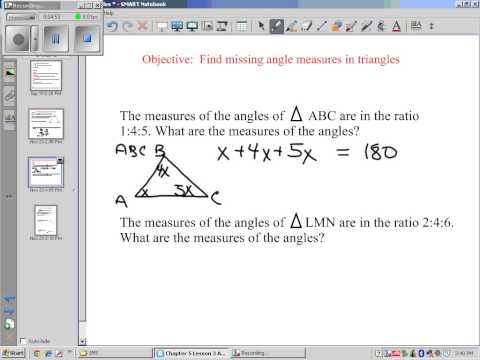This screenshot has width=480, height=360.
Task: Insert a table with the Table icon
Action: pos(242,27)
